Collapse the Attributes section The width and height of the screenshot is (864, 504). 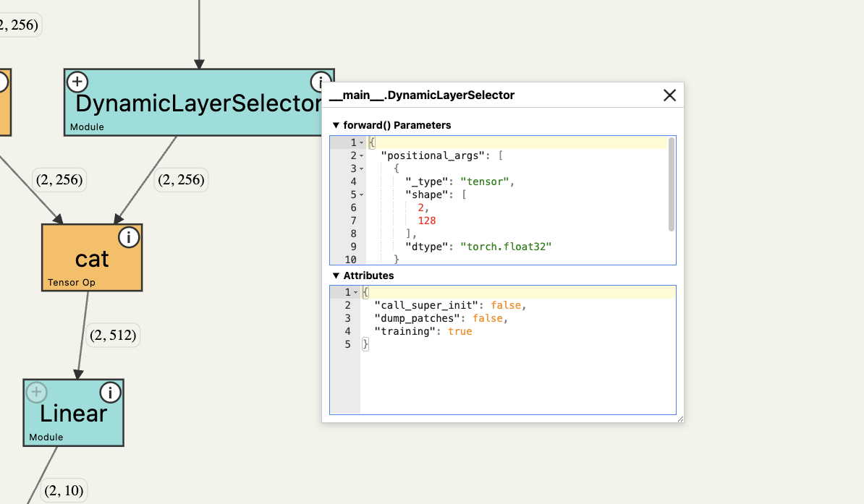(336, 276)
